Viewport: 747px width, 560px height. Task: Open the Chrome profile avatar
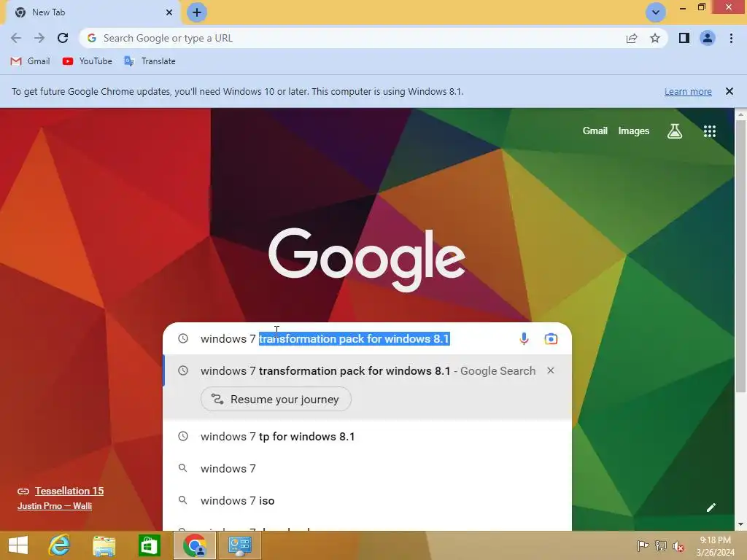tap(708, 38)
